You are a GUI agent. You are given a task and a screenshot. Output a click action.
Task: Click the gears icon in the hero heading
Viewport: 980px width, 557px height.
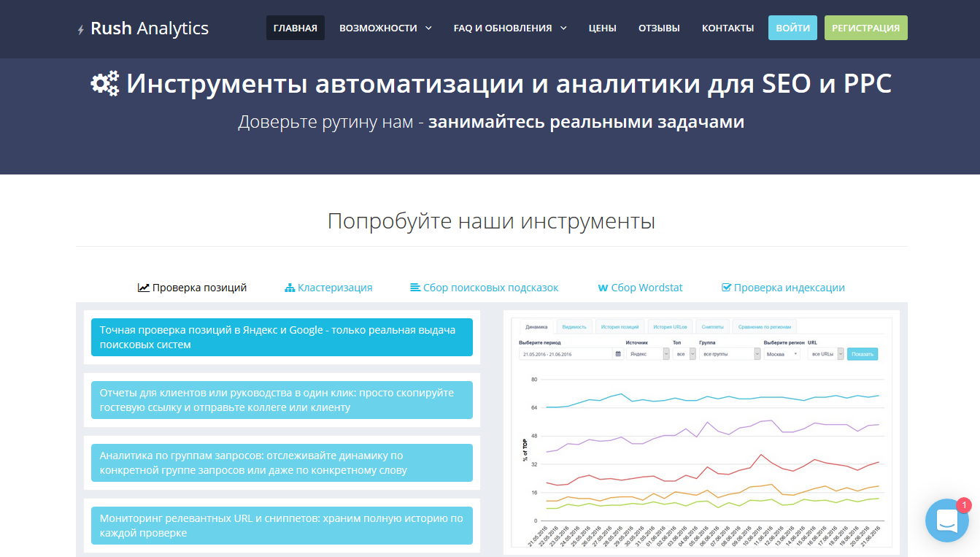104,82
